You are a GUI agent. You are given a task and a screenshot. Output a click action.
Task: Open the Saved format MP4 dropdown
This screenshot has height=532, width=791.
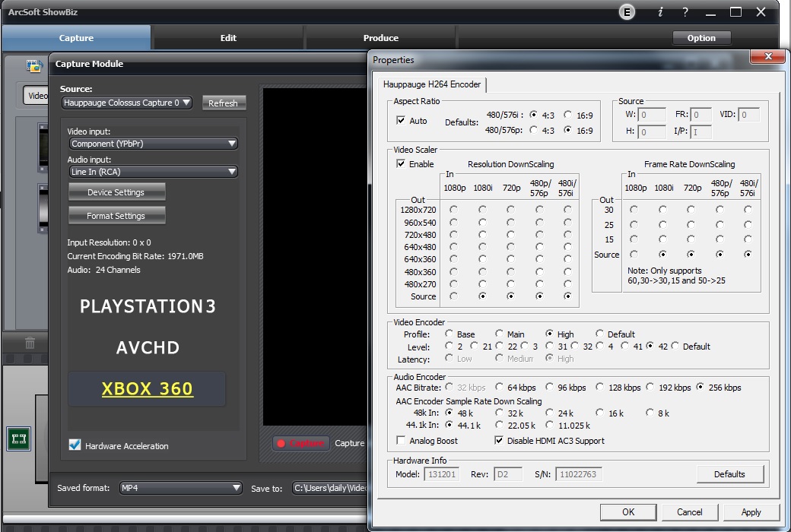181,488
